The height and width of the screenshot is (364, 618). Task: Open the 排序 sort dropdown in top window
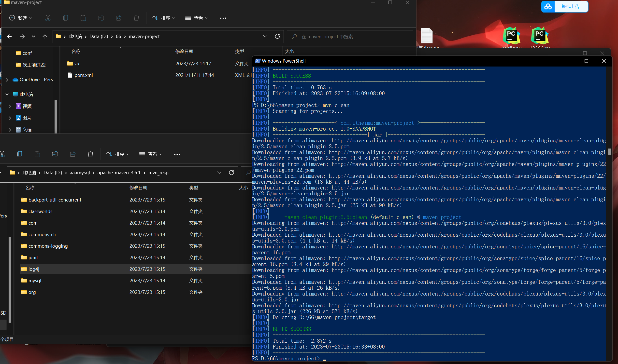point(163,18)
